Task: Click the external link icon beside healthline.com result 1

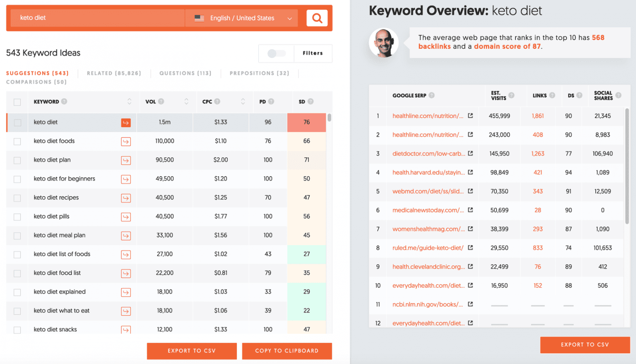Action: 470,116
